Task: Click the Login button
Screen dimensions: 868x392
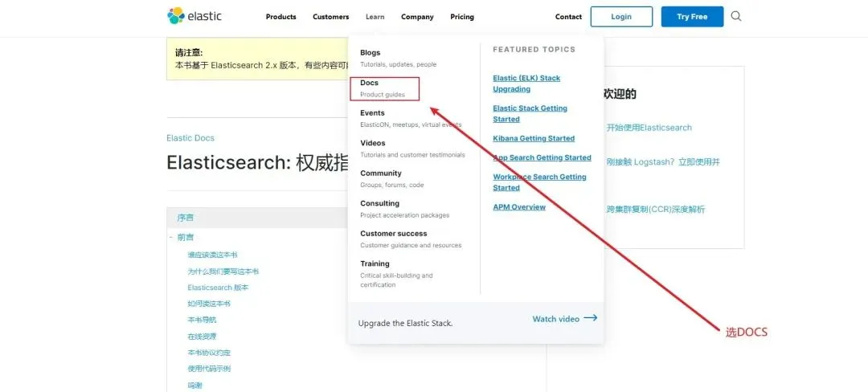Action: click(x=621, y=17)
